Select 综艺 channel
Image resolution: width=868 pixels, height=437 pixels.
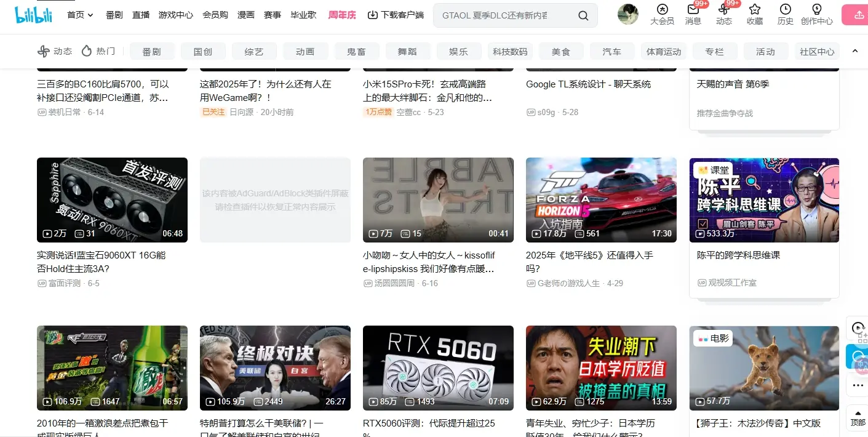tap(254, 52)
